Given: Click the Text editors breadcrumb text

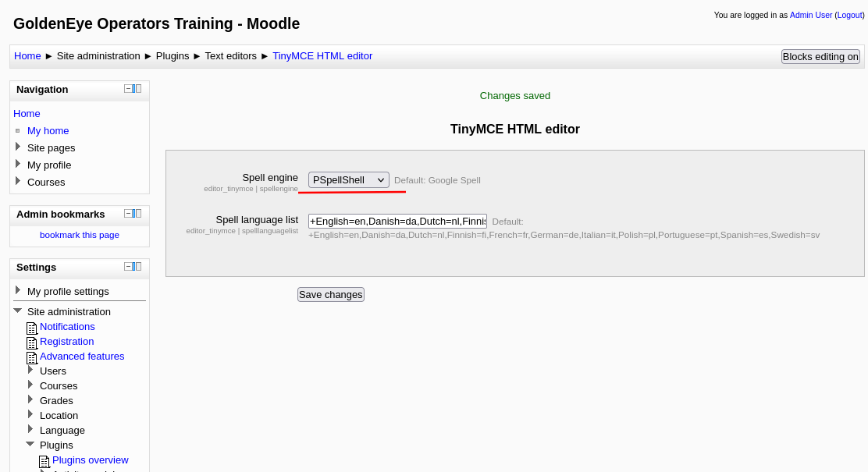Looking at the screenshot, I should (231, 56).
